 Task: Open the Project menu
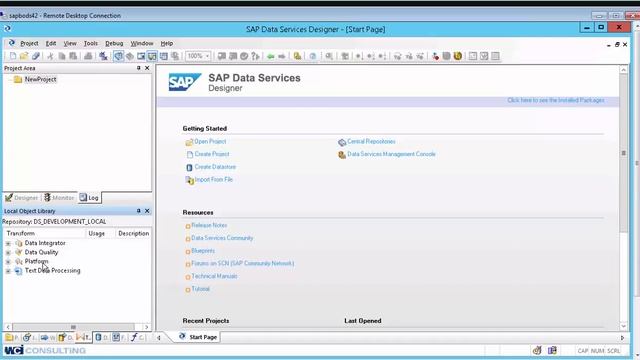point(29,43)
